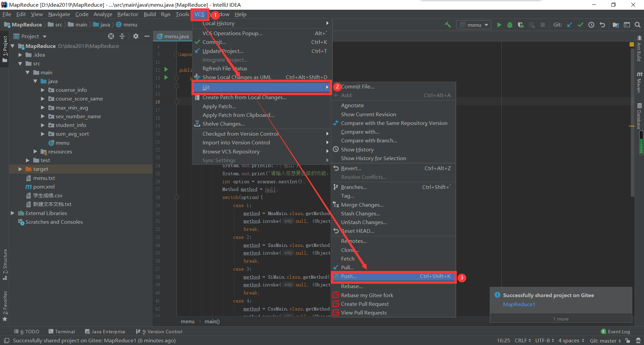Click Git update project arrow in toolbar
This screenshot has width=644, height=345.
(570, 25)
